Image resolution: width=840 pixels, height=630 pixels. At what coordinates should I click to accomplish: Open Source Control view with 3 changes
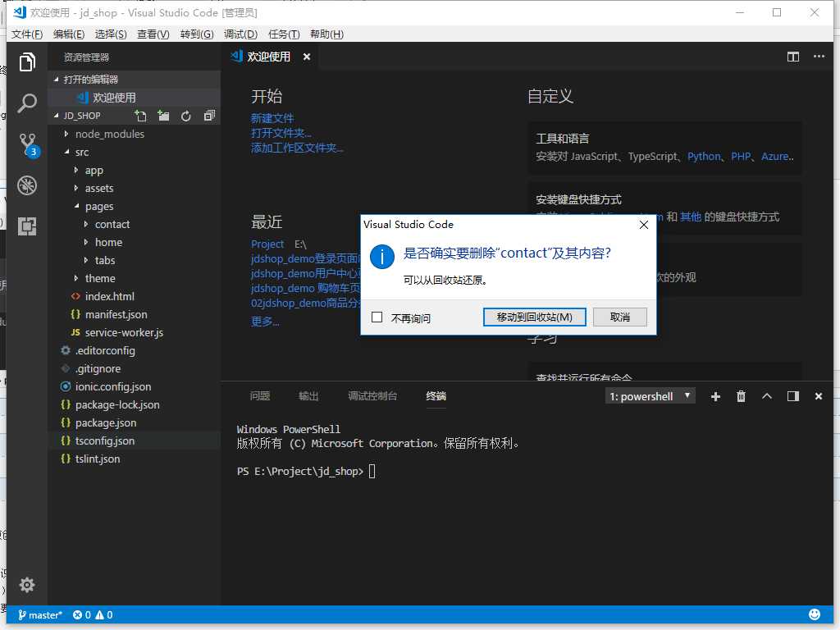pyautogui.click(x=28, y=144)
